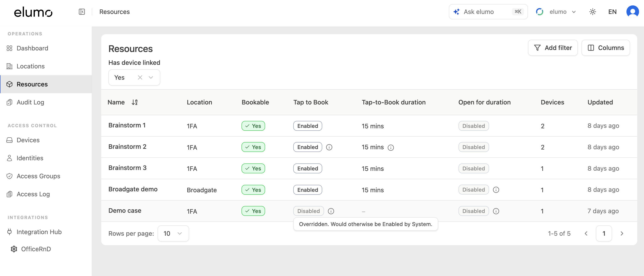Image resolution: width=644 pixels, height=276 pixels.
Task: Click Demo case 7 days ago cell
Action: coord(603,211)
